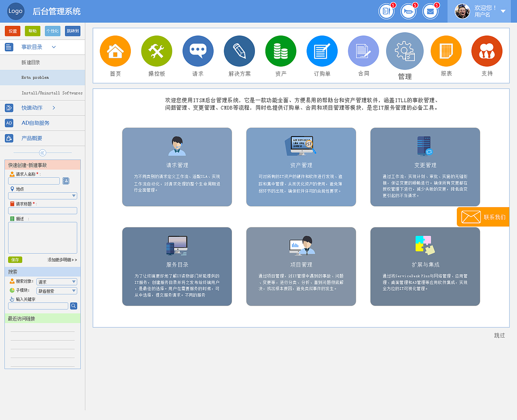Open the 支持 support people icon

[487, 51]
